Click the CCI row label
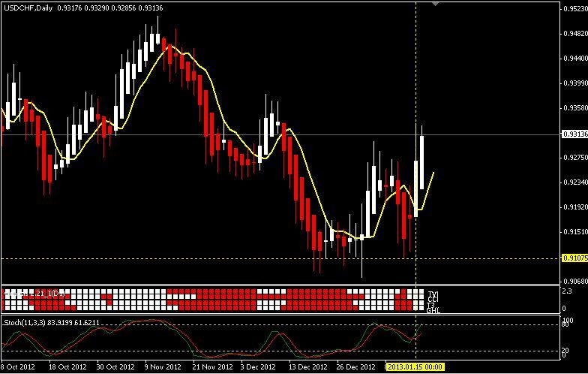588x374 pixels. (x=431, y=298)
